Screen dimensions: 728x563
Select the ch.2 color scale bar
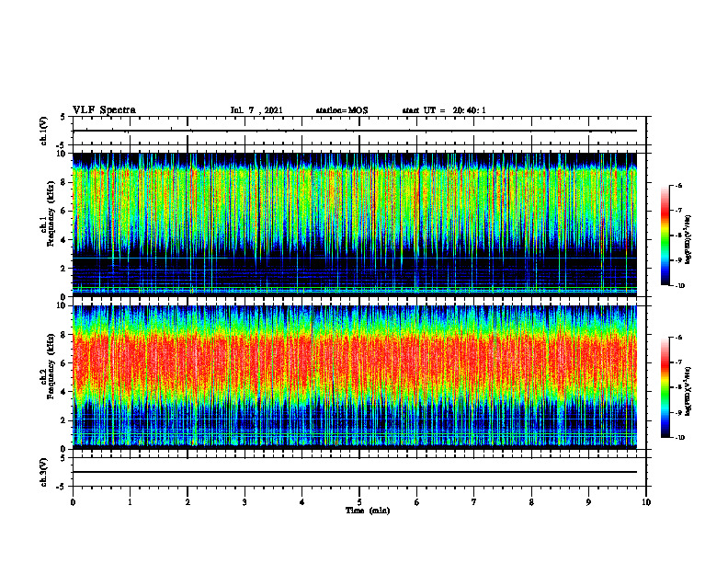tap(665, 387)
